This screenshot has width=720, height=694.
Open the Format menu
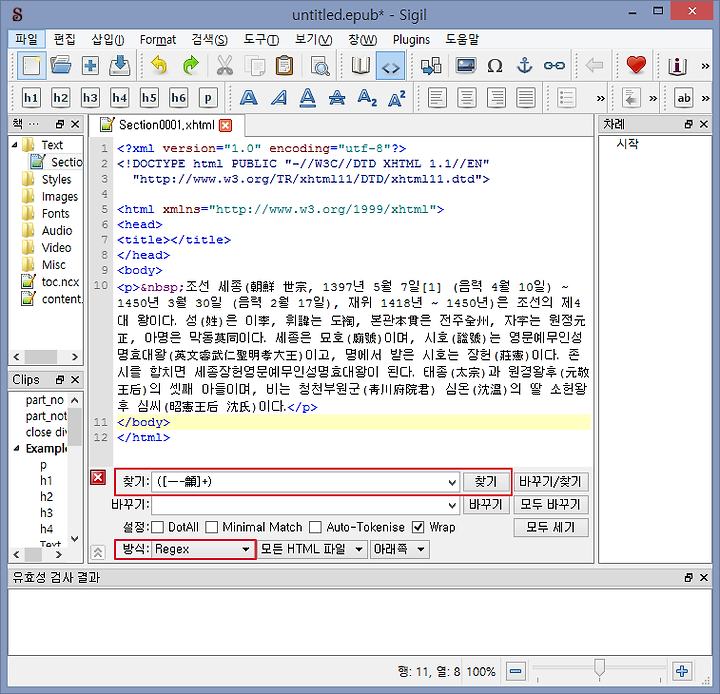158,40
